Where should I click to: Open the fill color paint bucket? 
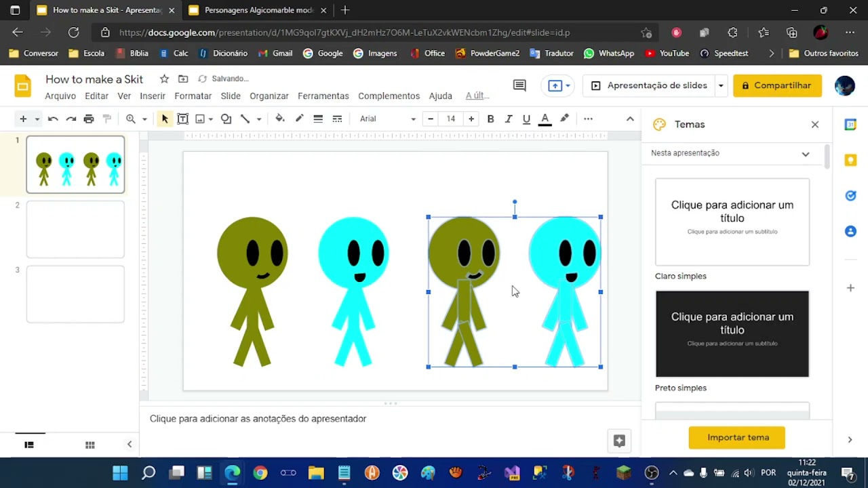[279, 119]
